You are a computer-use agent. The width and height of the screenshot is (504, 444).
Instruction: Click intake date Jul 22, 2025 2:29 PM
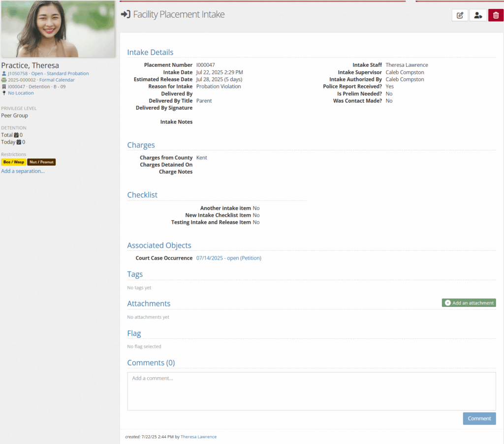point(220,72)
